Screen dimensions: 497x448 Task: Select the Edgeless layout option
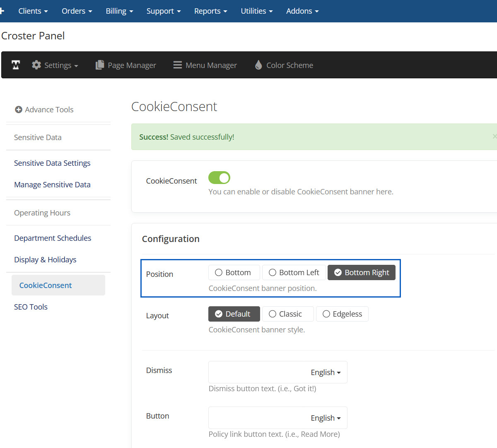pos(342,314)
